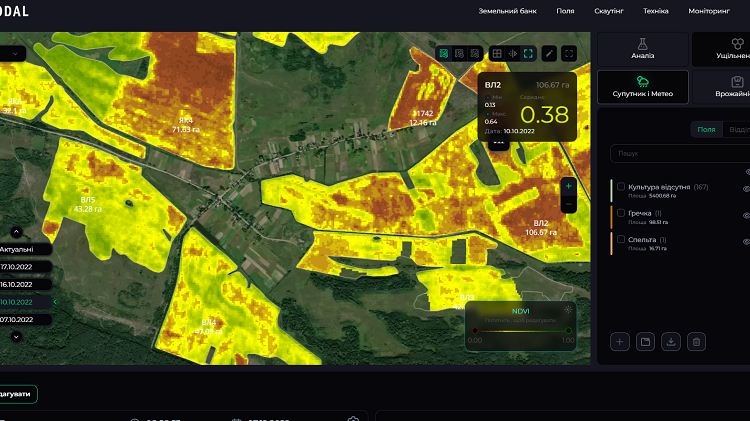The image size is (750, 421).
Task: Click map zoom in plus button
Action: point(568,186)
